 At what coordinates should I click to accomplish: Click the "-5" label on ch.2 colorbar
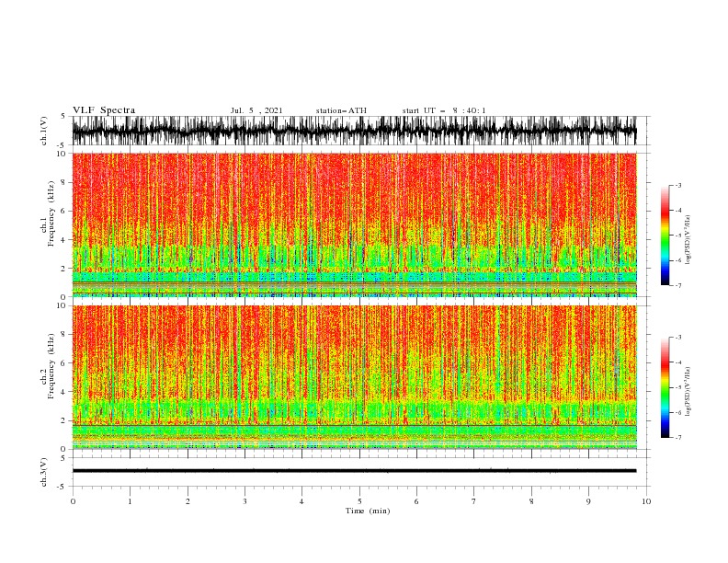coord(677,387)
